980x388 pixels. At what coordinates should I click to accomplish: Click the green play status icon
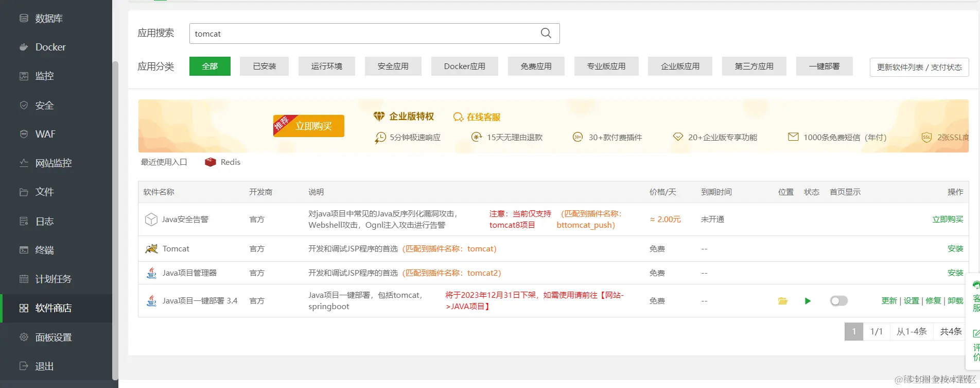(808, 301)
